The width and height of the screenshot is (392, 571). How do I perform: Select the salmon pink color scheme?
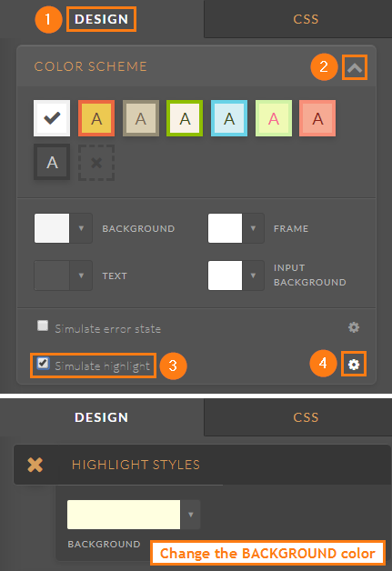click(317, 118)
